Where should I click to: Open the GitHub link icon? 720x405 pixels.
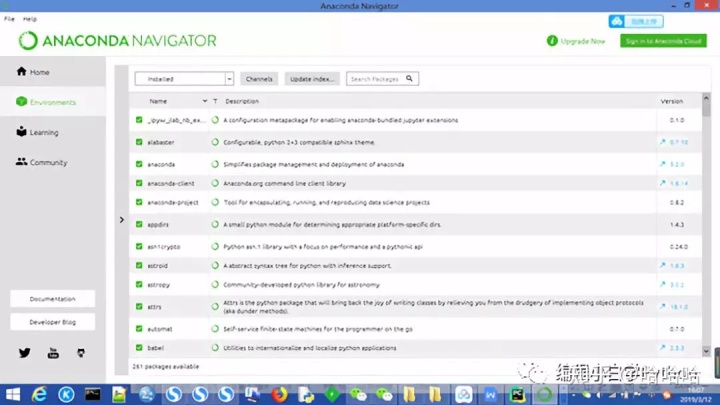81,353
